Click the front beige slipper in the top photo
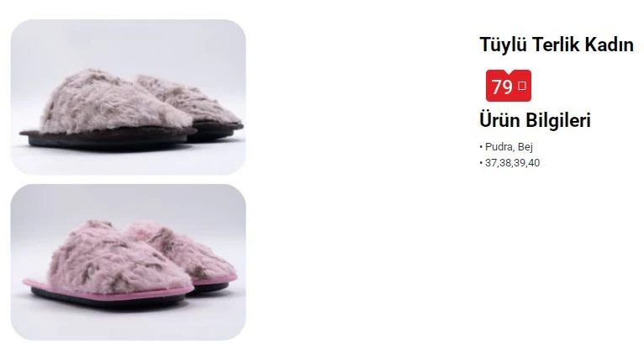 click(108, 108)
